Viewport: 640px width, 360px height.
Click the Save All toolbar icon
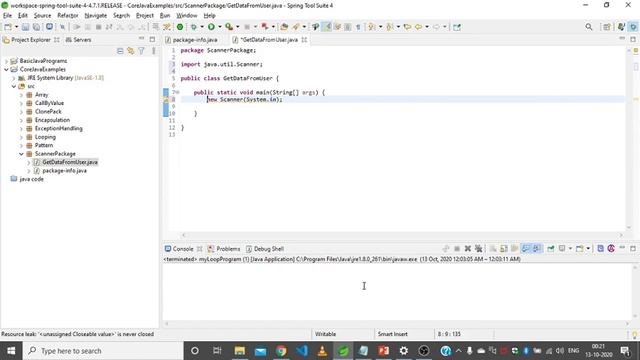[36, 27]
